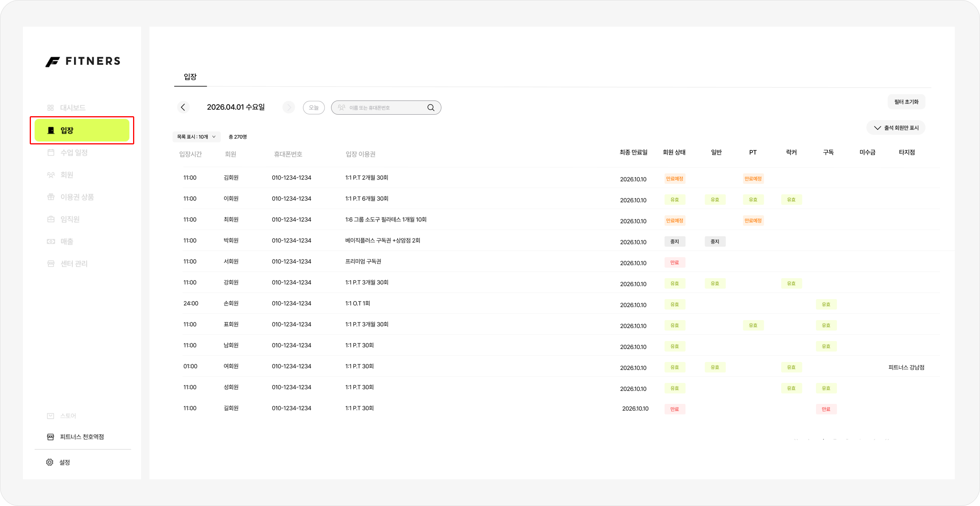Switch to the 입장 tab
Viewport: 980px width, 506px height.
pyautogui.click(x=190, y=77)
